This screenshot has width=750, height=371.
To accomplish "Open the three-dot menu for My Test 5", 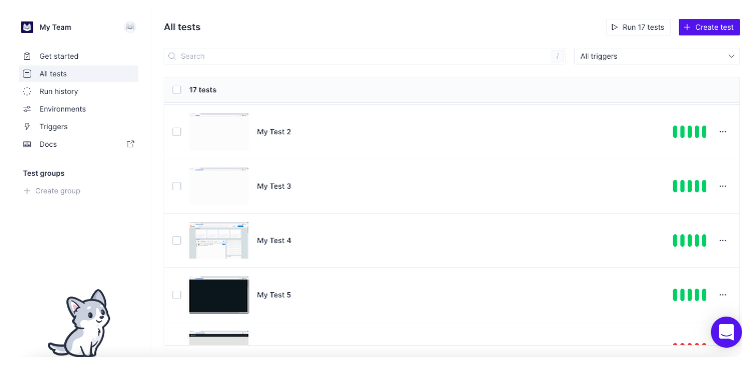I will point(723,295).
